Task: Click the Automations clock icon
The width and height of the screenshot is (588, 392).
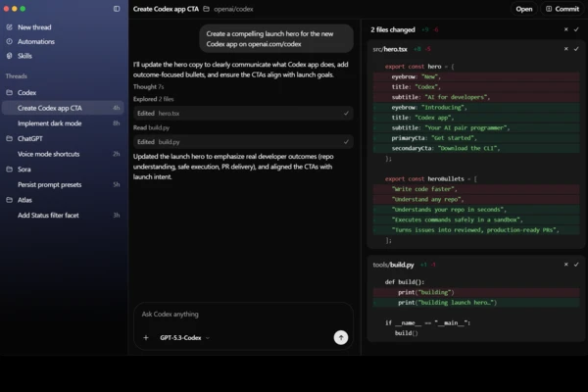Action: pyautogui.click(x=10, y=41)
